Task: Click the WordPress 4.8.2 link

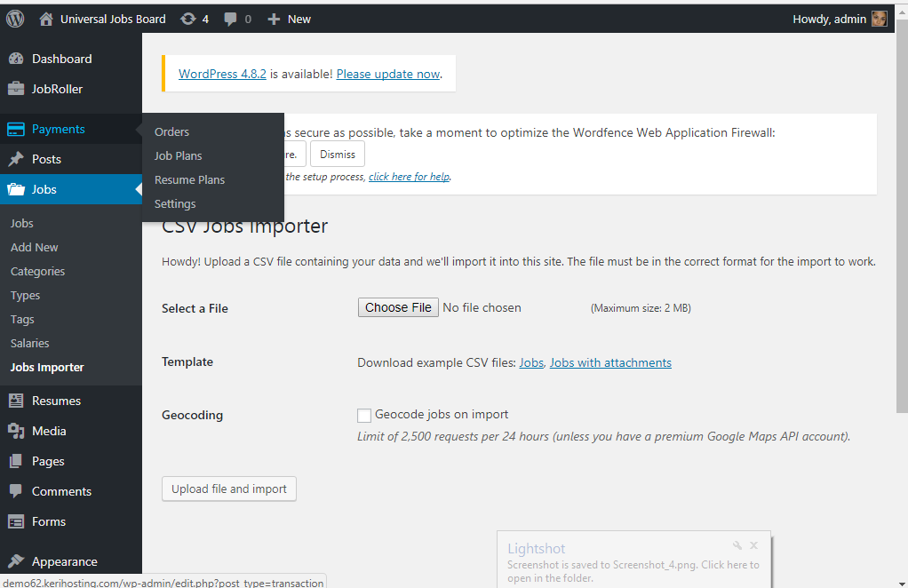Action: [222, 74]
